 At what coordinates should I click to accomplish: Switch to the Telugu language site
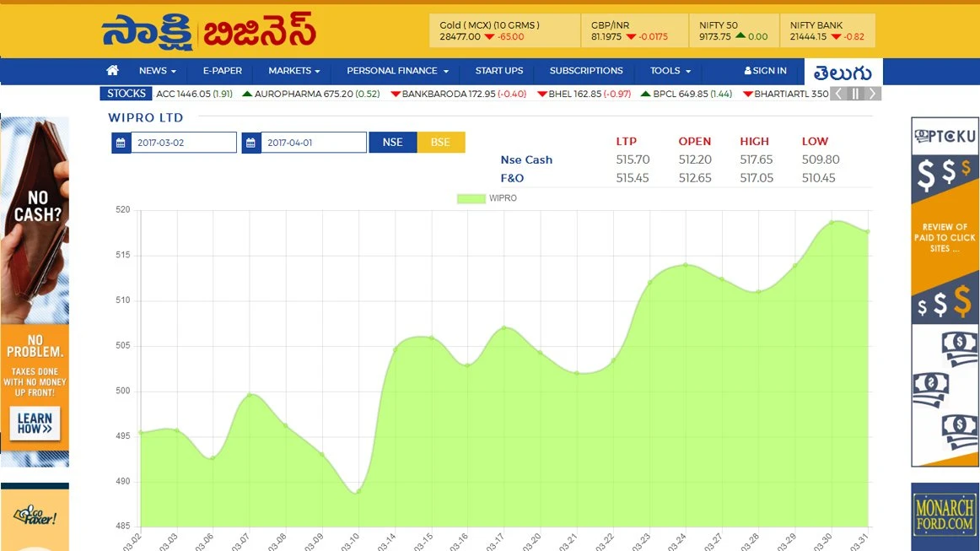(x=843, y=72)
